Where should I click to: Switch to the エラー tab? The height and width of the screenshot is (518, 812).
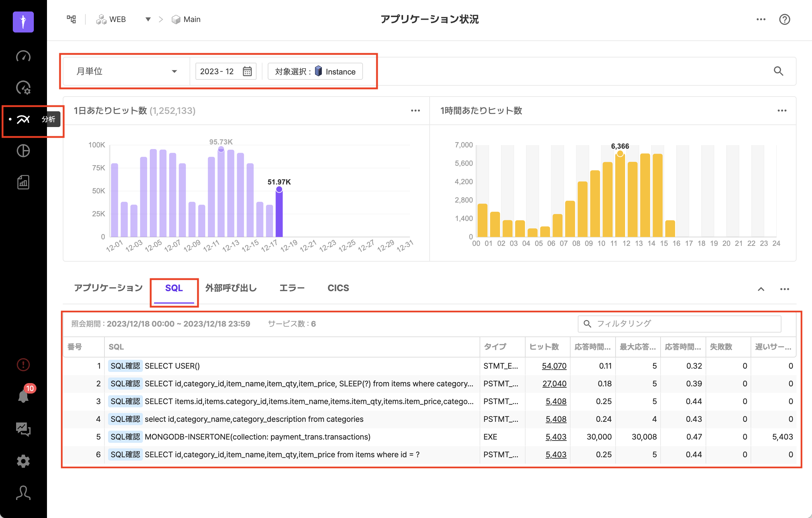[292, 288]
